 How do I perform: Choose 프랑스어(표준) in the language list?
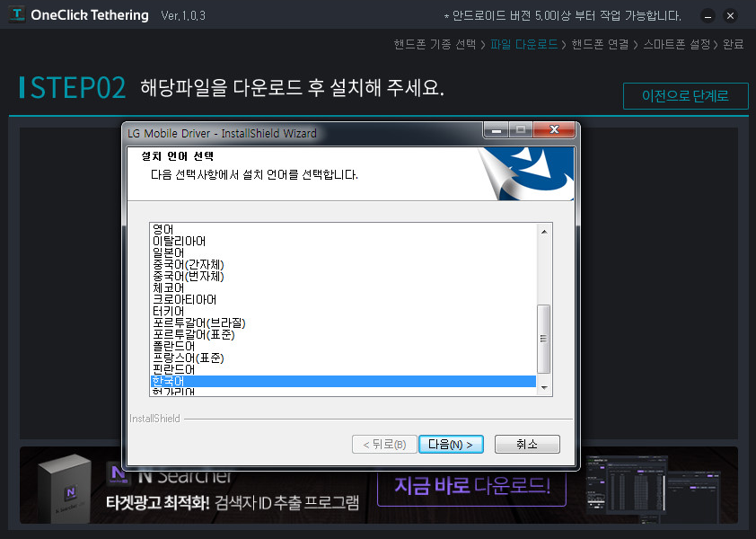coord(343,358)
